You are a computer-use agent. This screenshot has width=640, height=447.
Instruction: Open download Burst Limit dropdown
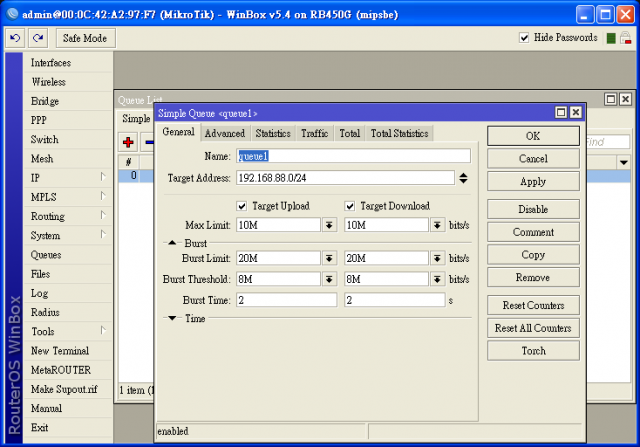tap(437, 258)
